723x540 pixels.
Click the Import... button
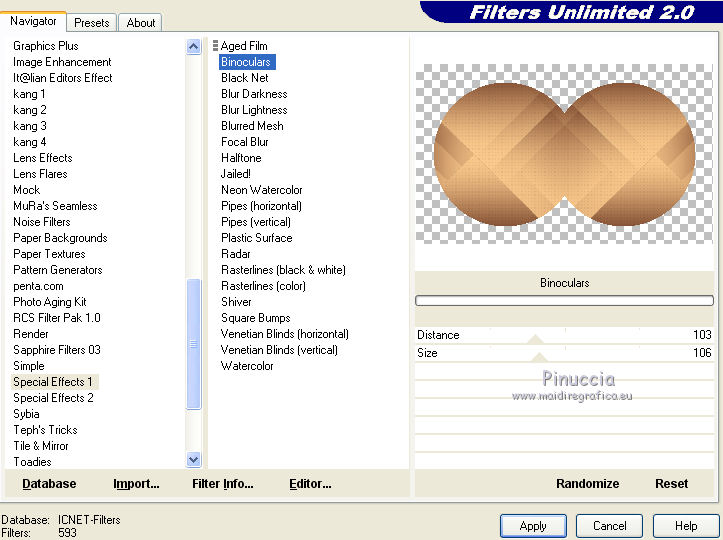[x=136, y=484]
